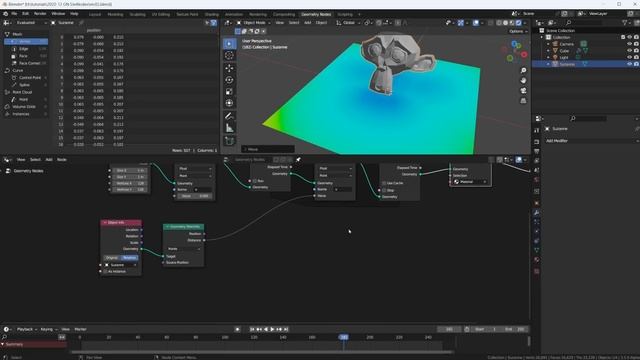The image size is (640, 360).
Task: Select the Add Cube tool in viewport toolbar
Action: (229, 141)
